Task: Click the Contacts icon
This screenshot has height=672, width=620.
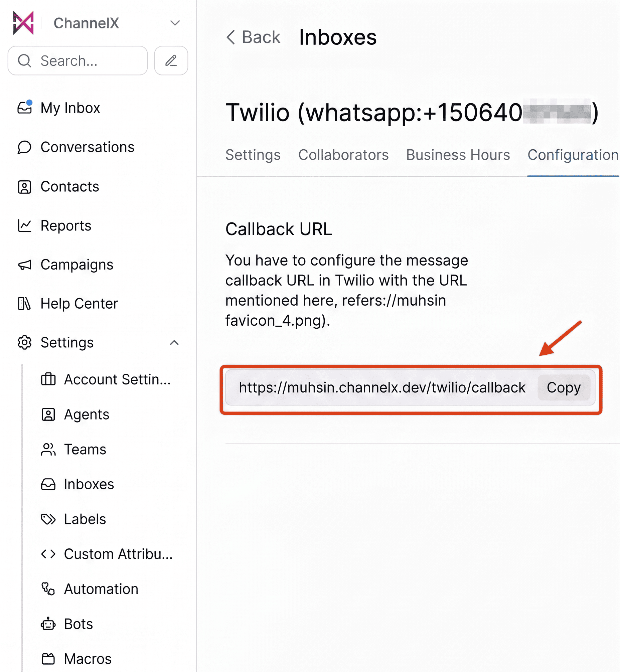Action: click(x=24, y=186)
